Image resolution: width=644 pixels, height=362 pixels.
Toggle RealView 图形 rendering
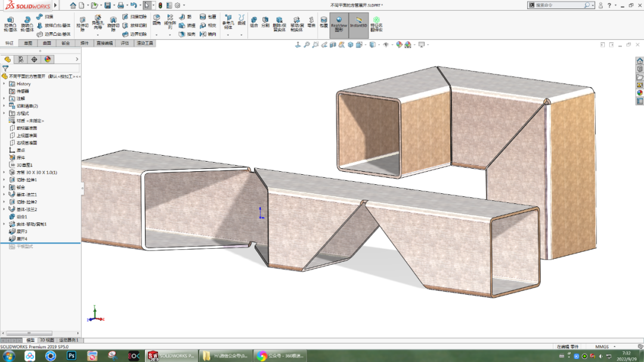pyautogui.click(x=338, y=24)
